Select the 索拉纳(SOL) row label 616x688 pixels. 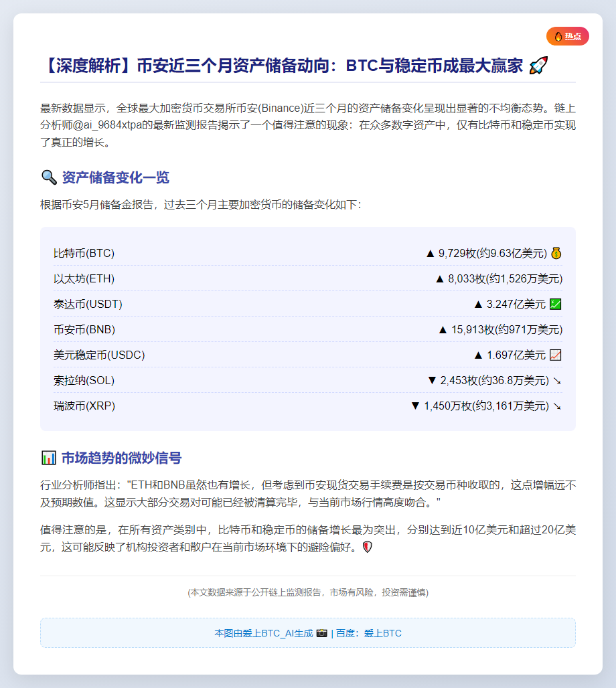[x=84, y=380]
